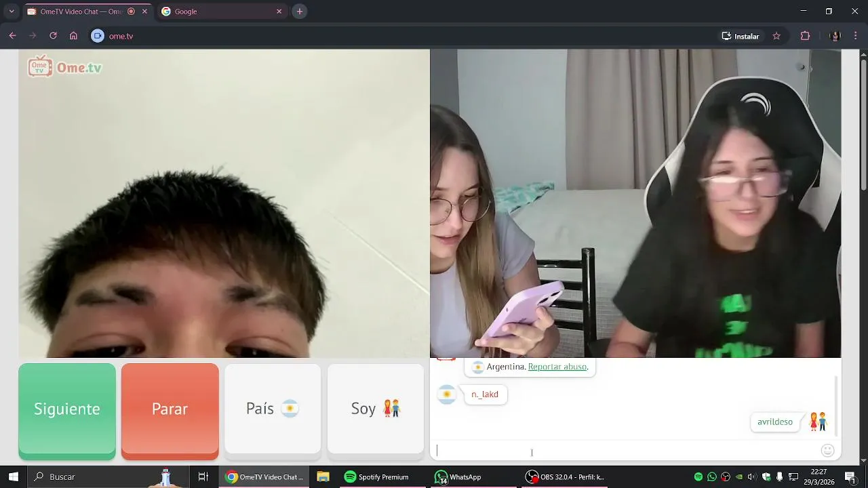Open the browser extensions menu
The width and height of the screenshot is (868, 488).
tap(806, 36)
